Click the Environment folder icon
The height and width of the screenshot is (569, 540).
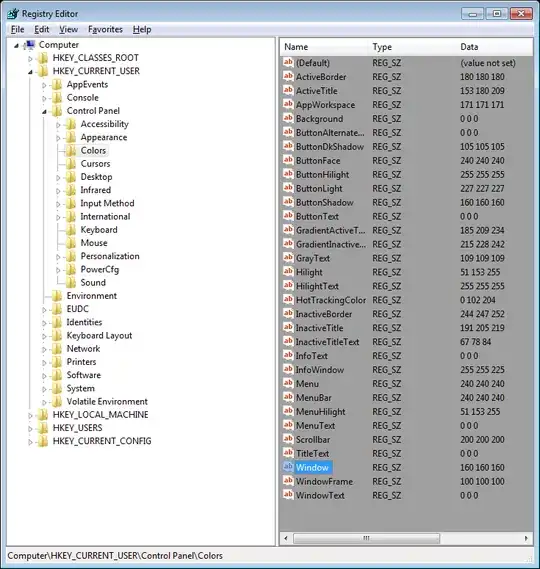(57, 296)
